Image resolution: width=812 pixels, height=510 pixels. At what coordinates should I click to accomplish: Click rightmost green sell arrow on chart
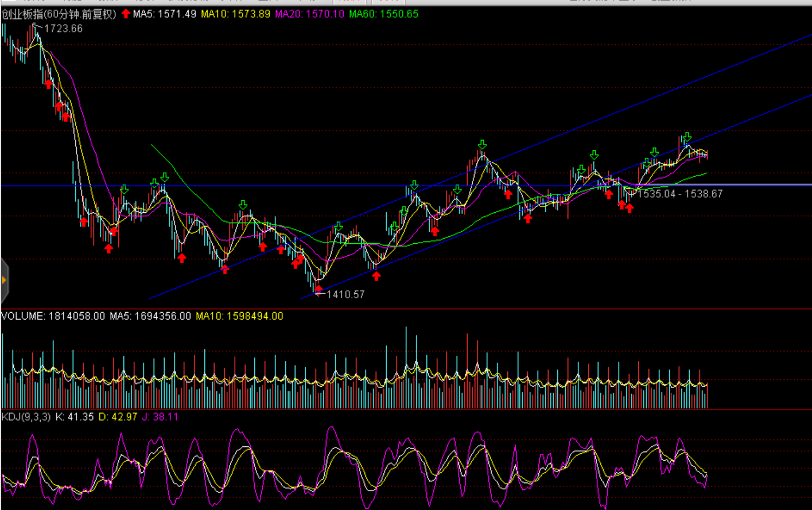[687, 137]
